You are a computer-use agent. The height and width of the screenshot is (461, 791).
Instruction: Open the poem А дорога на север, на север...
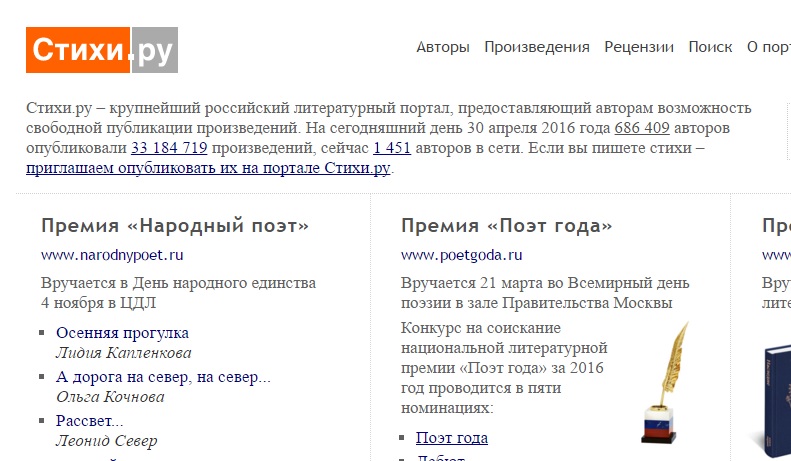pos(163,377)
